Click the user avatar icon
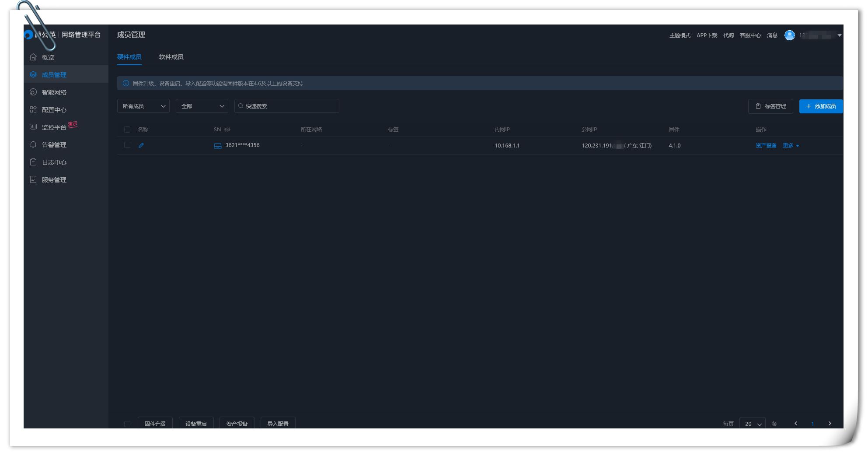868x456 pixels. click(789, 35)
